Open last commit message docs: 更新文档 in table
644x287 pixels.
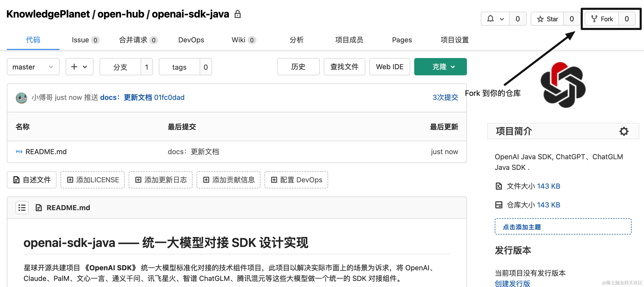coord(193,152)
